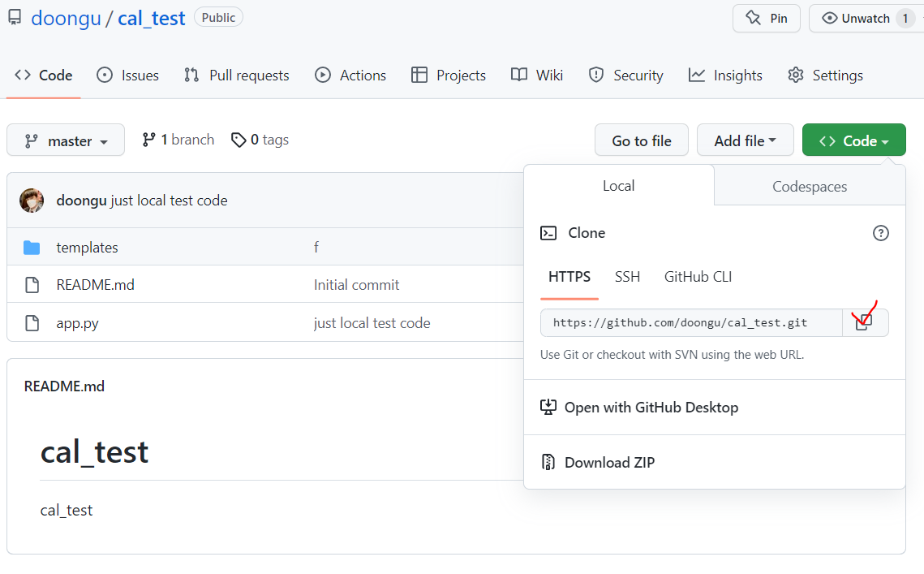The width and height of the screenshot is (924, 574).
Task: Toggle the green Code dropdown button
Action: [x=854, y=140]
